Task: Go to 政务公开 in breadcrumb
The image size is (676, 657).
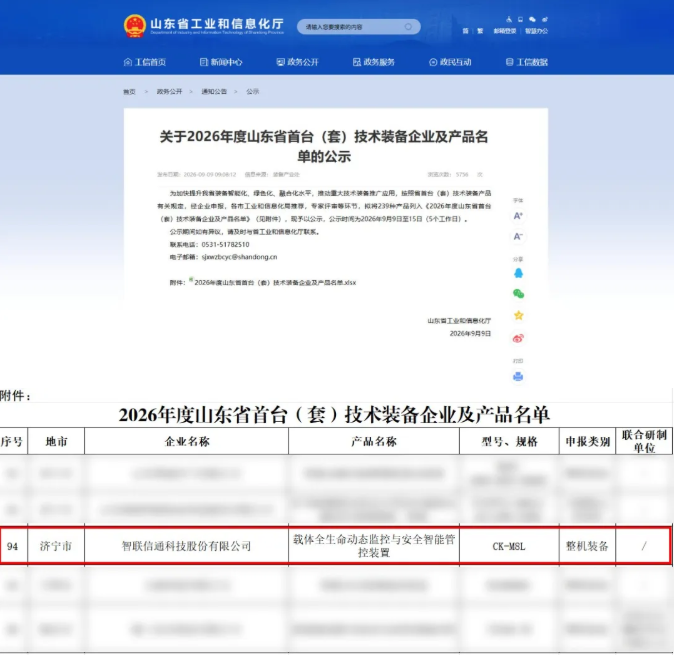Action: pos(169,92)
